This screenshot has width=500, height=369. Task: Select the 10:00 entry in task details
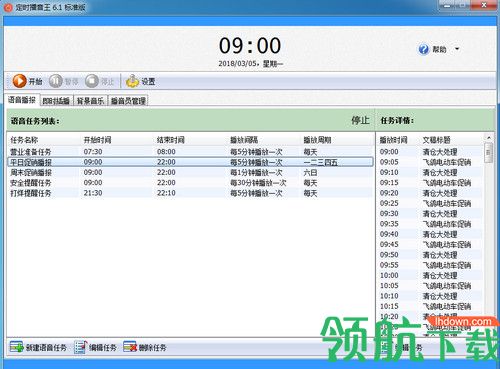[389, 276]
